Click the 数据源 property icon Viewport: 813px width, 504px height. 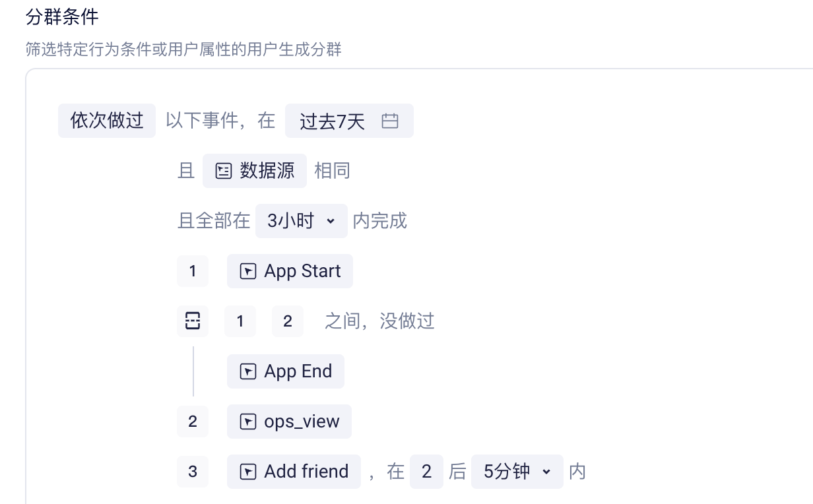pyautogui.click(x=224, y=171)
